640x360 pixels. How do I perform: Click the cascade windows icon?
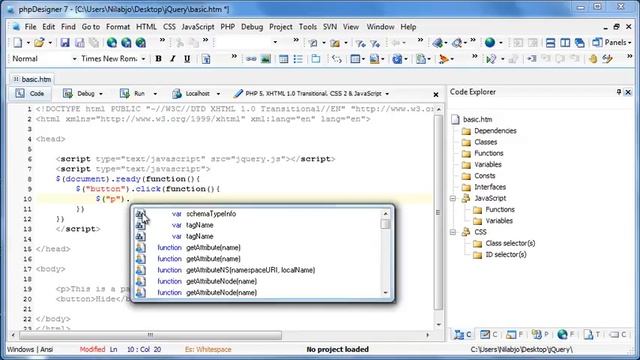[x=580, y=42]
